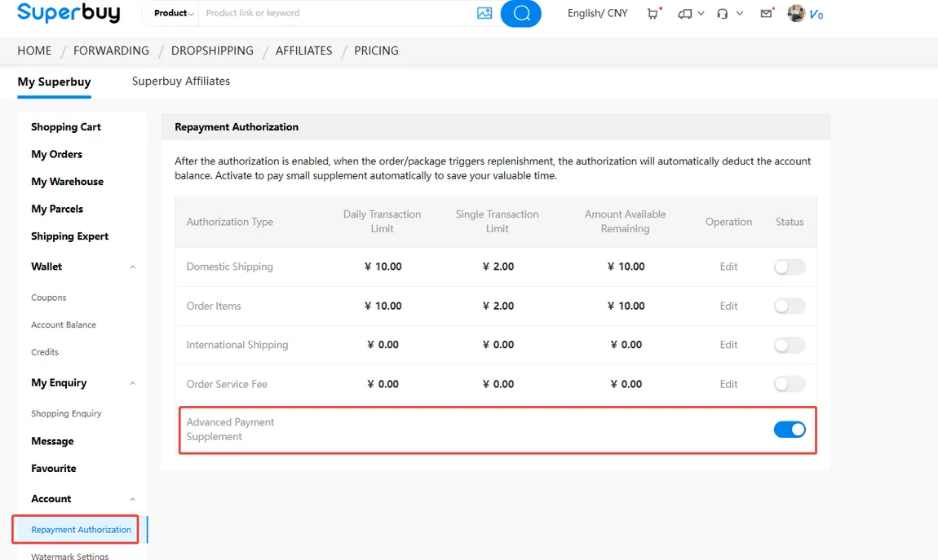Click the Daily Transaction Limit column header

[x=382, y=222]
